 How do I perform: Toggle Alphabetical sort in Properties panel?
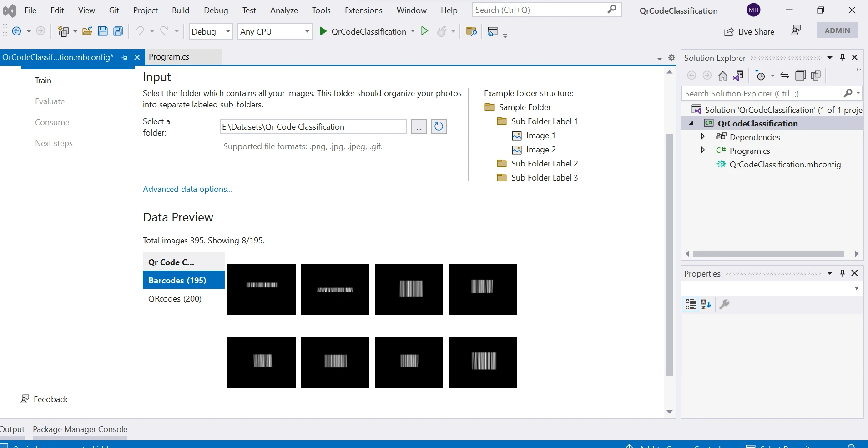click(x=706, y=304)
